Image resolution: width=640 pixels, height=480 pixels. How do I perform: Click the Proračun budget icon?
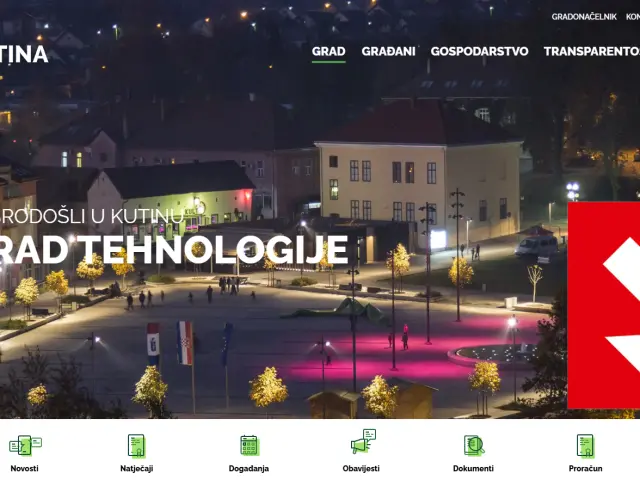[x=586, y=445]
